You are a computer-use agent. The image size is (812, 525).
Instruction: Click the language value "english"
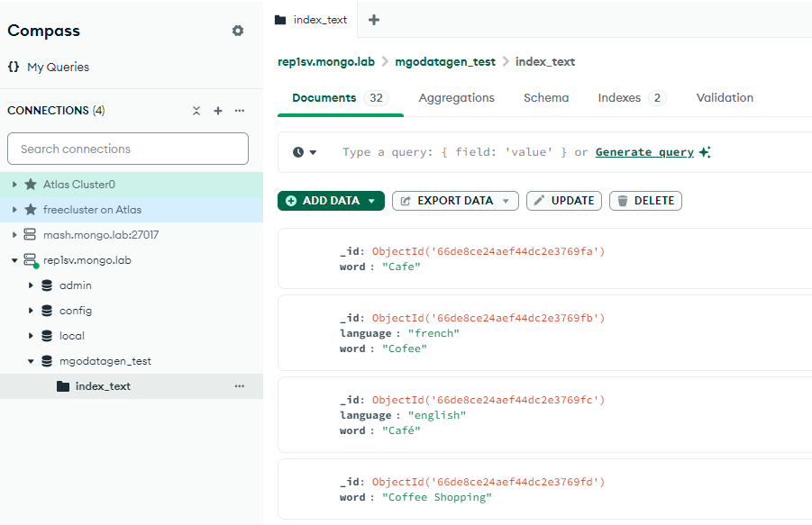[x=437, y=415]
